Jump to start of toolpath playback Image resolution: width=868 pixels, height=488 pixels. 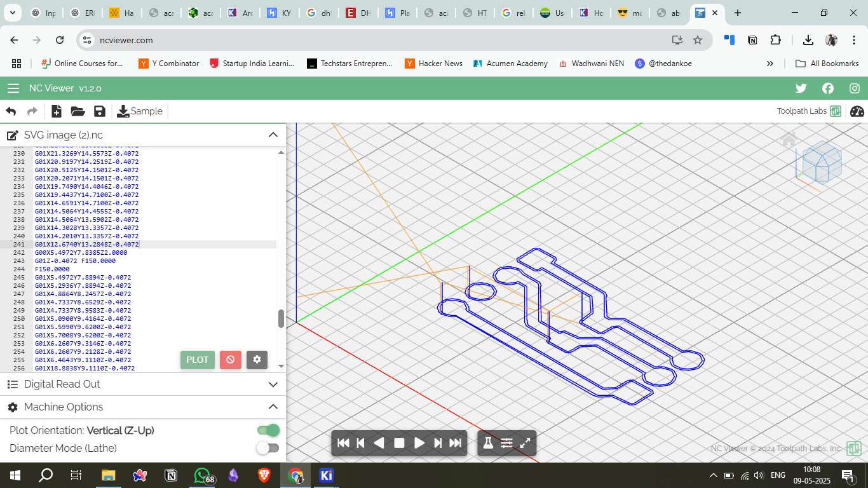(x=343, y=443)
